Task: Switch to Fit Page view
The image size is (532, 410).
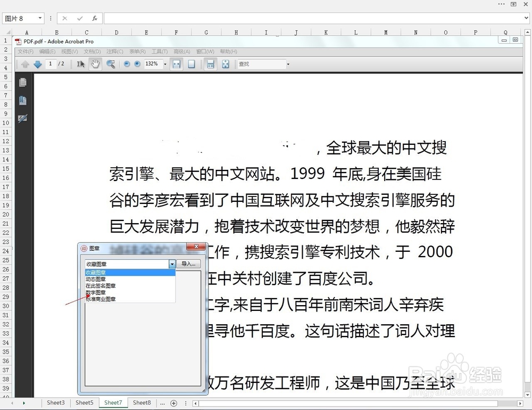Action: [192, 64]
